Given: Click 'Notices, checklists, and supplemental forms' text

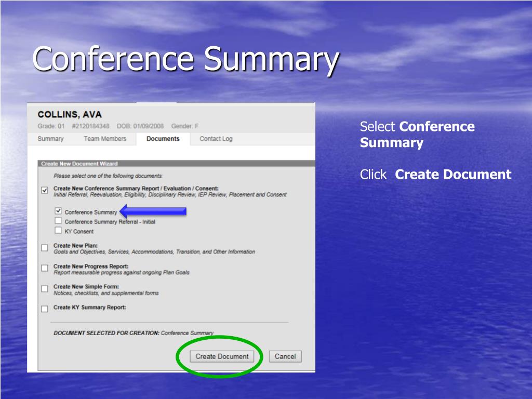Looking at the screenshot, I should coord(106,293).
